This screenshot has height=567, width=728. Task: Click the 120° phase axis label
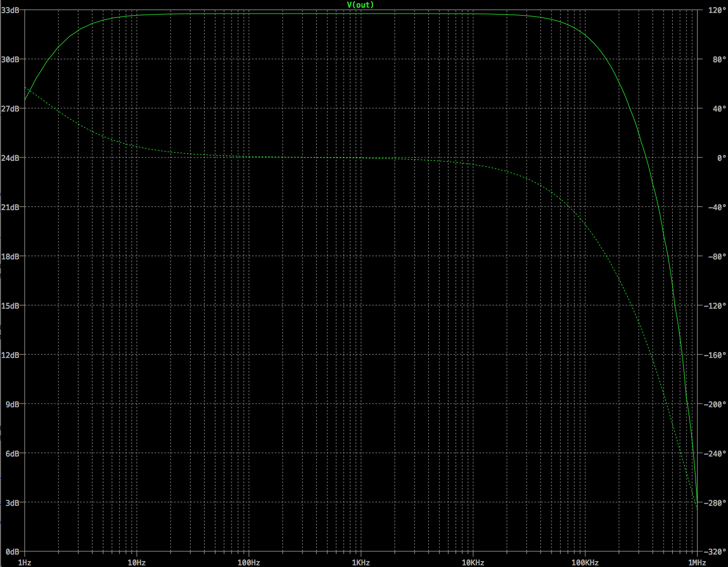[x=717, y=10]
